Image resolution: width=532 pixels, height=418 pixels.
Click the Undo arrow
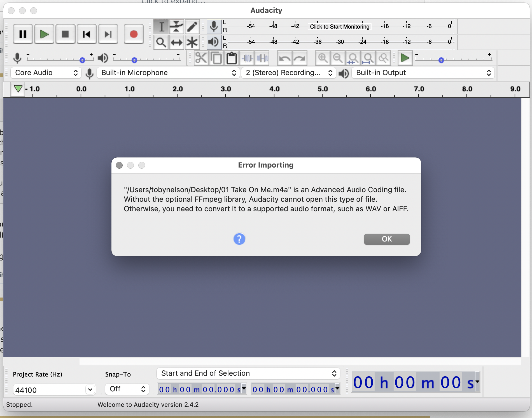point(285,58)
